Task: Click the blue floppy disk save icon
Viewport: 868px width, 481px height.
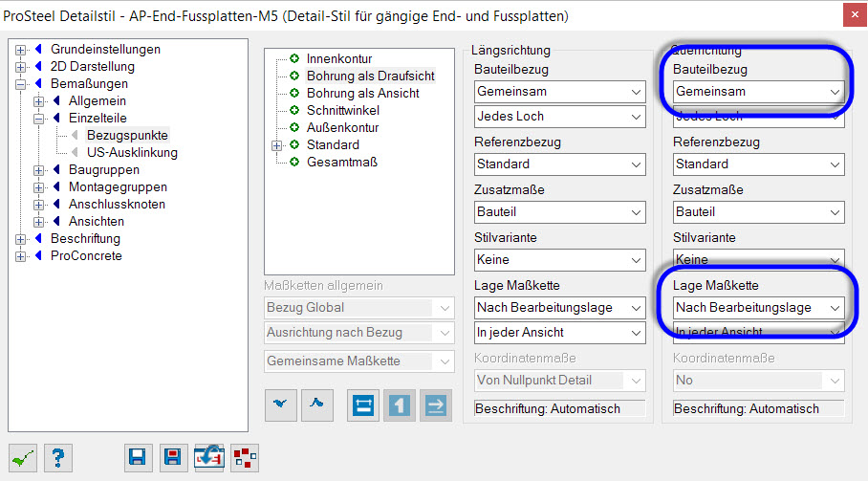Action: click(x=138, y=458)
